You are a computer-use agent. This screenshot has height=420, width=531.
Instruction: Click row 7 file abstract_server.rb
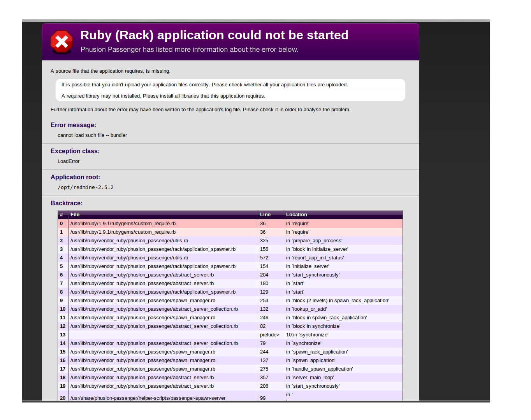point(142,283)
